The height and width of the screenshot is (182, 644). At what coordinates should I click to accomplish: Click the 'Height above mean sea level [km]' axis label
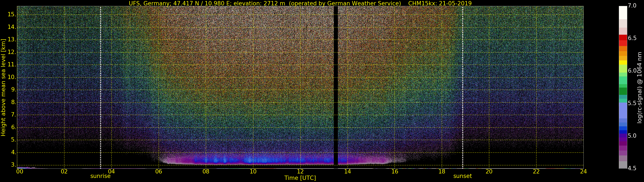point(3,88)
